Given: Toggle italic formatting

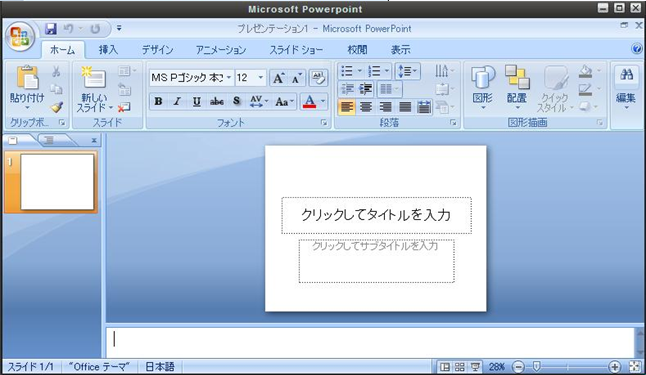Looking at the screenshot, I should [177, 101].
